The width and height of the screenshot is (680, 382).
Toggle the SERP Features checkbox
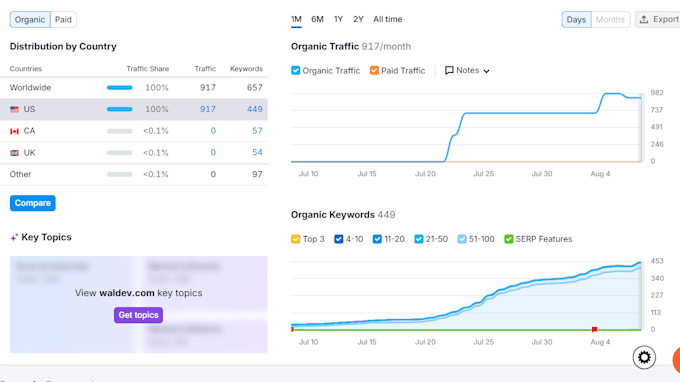click(509, 239)
